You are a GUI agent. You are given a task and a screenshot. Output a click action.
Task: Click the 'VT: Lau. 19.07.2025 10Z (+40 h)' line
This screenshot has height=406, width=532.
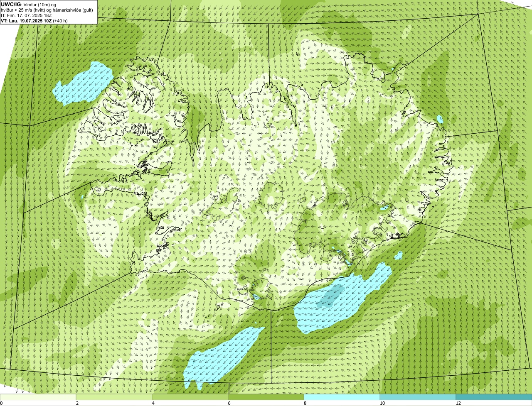point(34,20)
